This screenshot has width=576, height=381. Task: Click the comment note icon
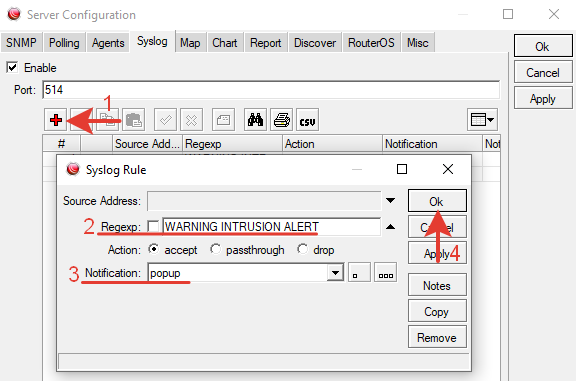point(223,120)
